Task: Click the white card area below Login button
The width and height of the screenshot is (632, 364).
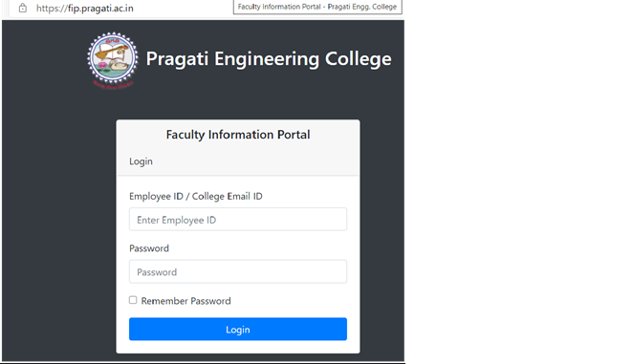Action: click(x=238, y=347)
